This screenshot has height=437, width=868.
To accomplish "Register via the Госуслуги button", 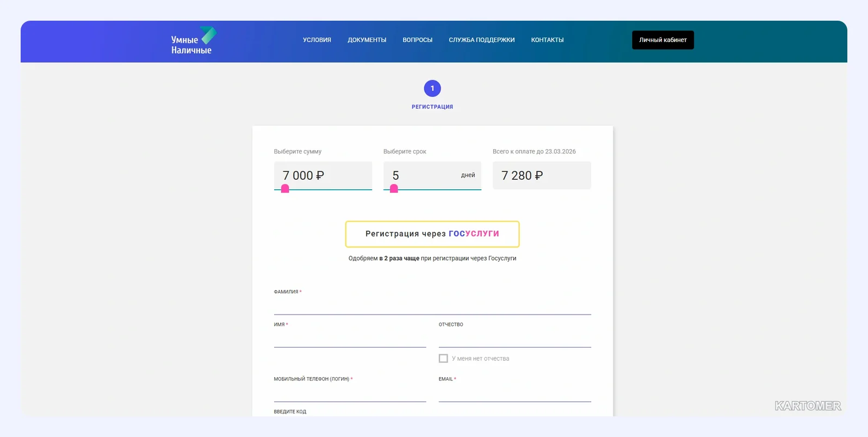I will point(432,234).
